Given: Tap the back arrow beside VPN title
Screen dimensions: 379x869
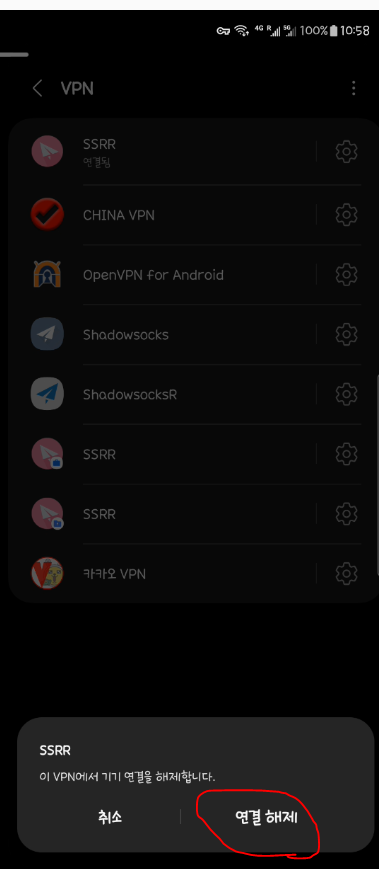Looking at the screenshot, I should click(x=37, y=88).
